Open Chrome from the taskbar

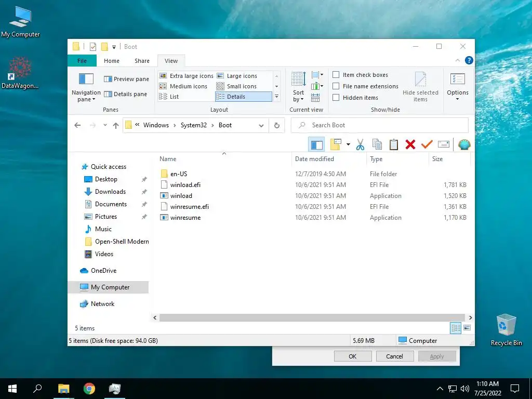pyautogui.click(x=89, y=389)
